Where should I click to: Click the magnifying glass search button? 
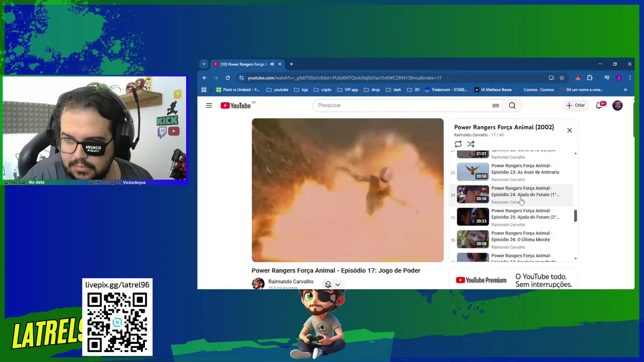pos(512,105)
